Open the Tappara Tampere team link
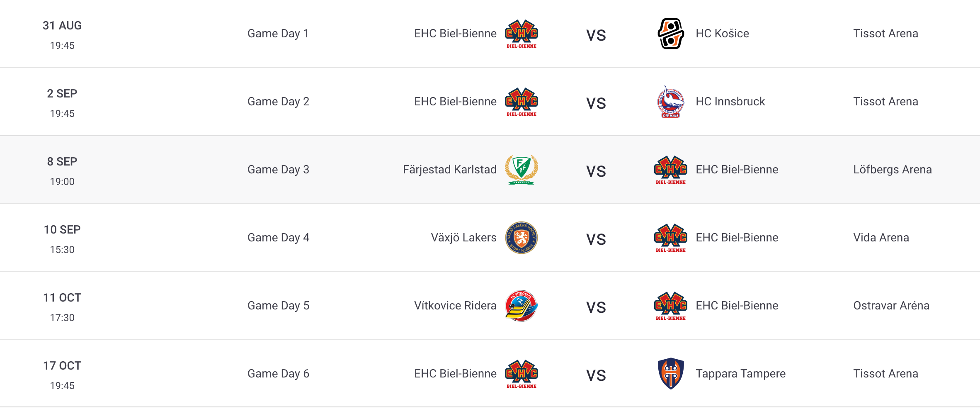980x409 pixels. (740, 374)
